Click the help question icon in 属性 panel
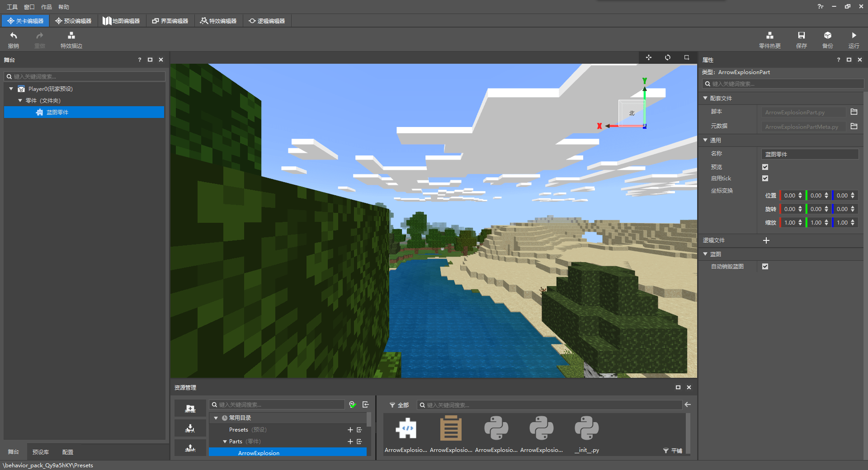Viewport: 868px width, 470px height. tap(838, 60)
